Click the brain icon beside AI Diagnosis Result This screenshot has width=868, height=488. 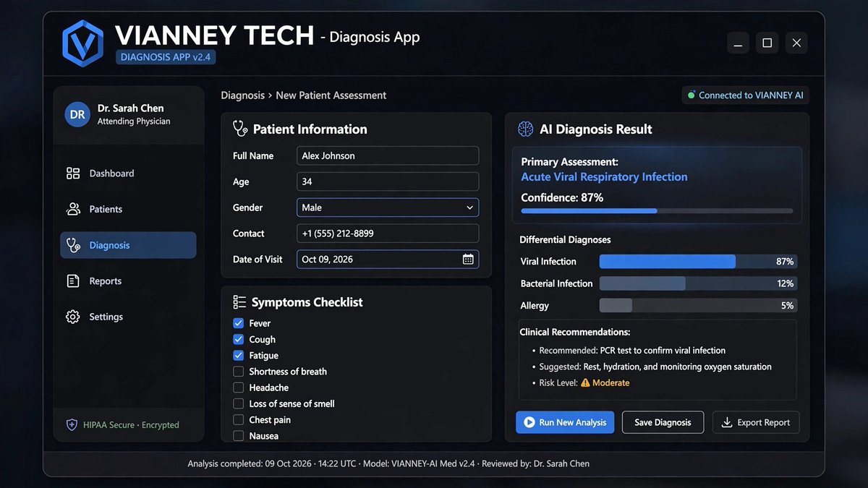pos(526,129)
